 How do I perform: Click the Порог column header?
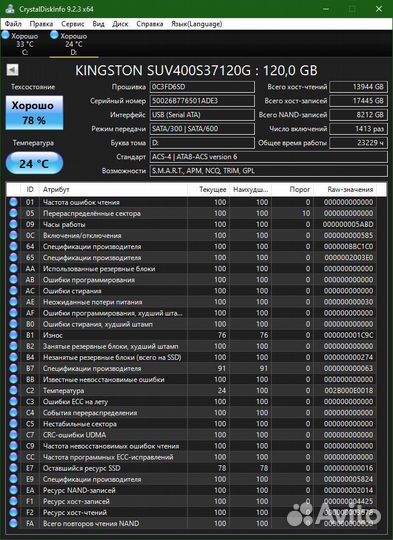tap(292, 189)
